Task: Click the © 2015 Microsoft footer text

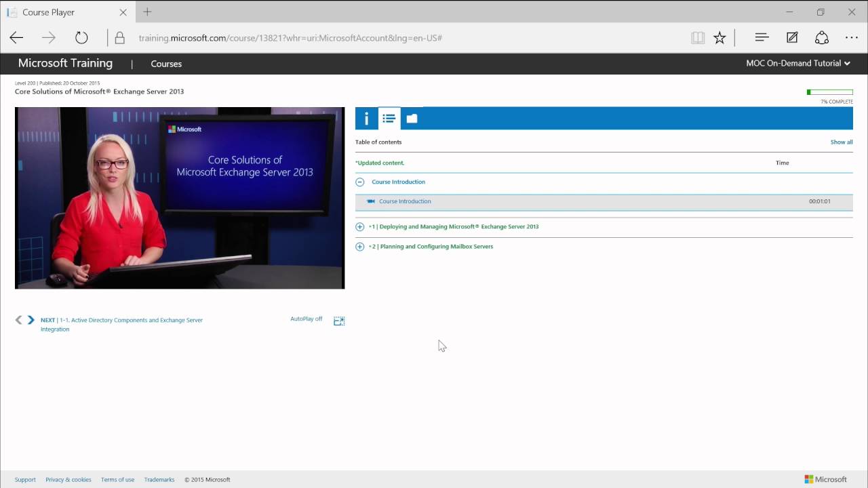Action: [208, 480]
